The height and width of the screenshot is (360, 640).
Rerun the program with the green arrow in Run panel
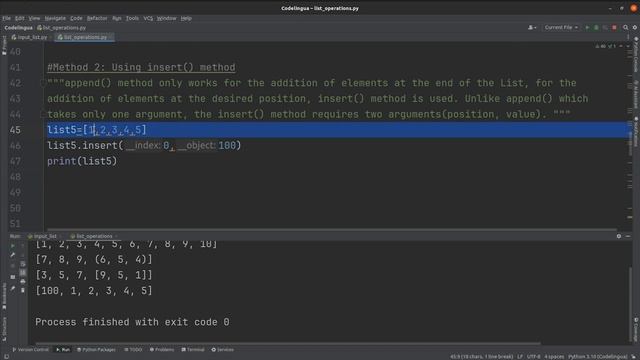tap(13, 246)
